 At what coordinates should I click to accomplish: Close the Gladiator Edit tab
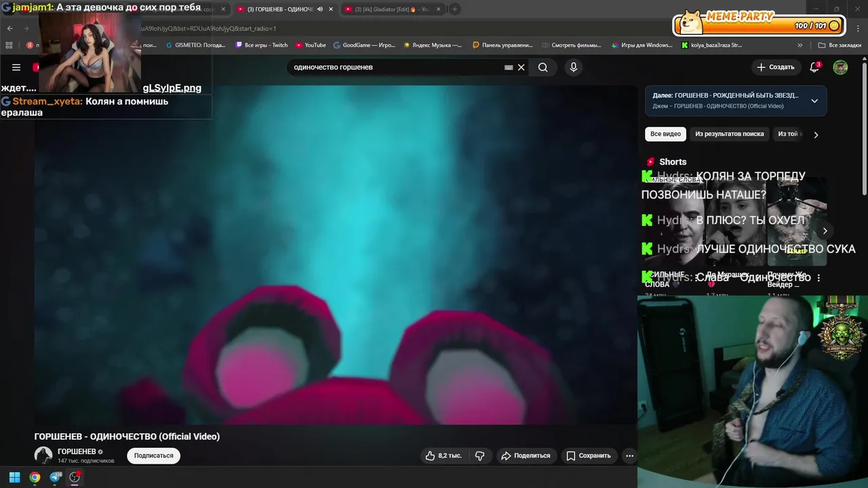tap(439, 9)
